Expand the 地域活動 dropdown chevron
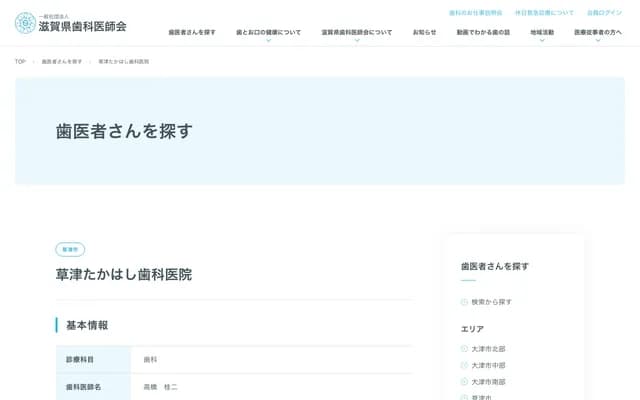640x400 pixels. [x=542, y=41]
